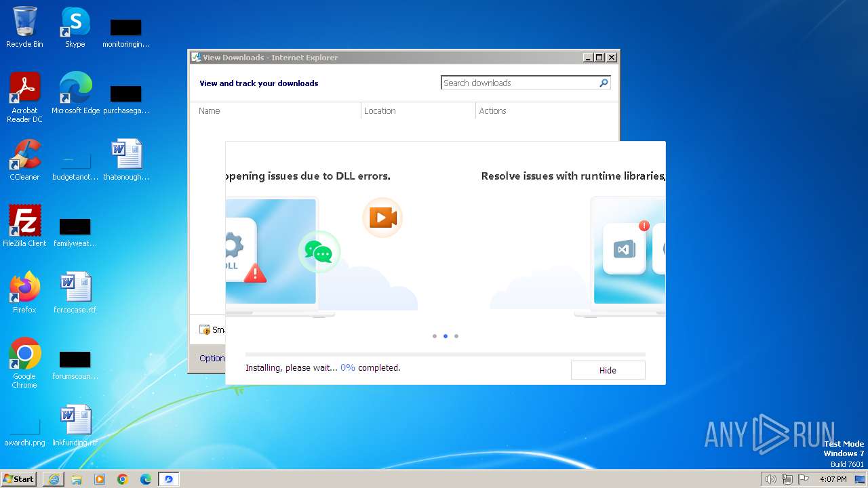Open the Firefox desktop shortcut
The width and height of the screenshot is (868, 488).
24,293
